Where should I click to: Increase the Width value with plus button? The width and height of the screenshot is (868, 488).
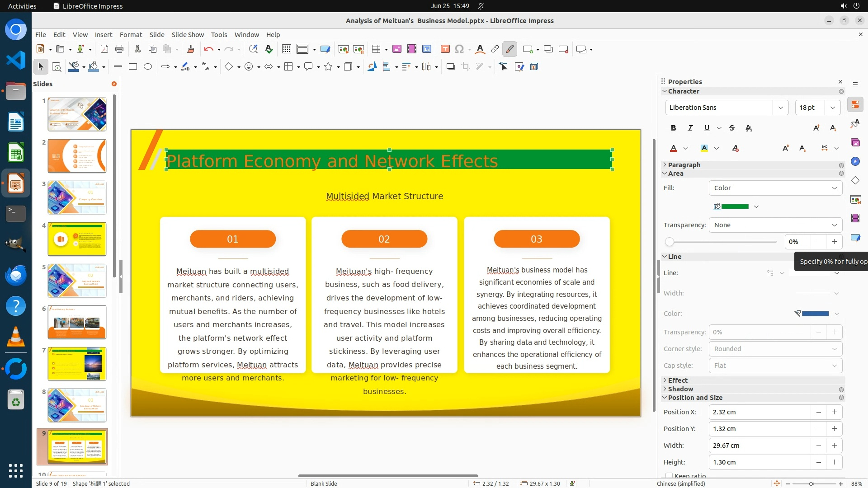[x=834, y=446]
